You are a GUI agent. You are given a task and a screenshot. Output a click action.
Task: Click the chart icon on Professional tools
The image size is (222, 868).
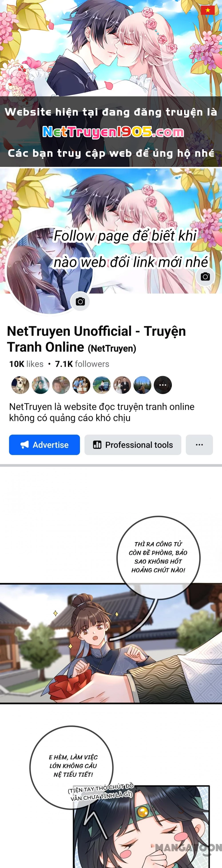[x=97, y=445]
